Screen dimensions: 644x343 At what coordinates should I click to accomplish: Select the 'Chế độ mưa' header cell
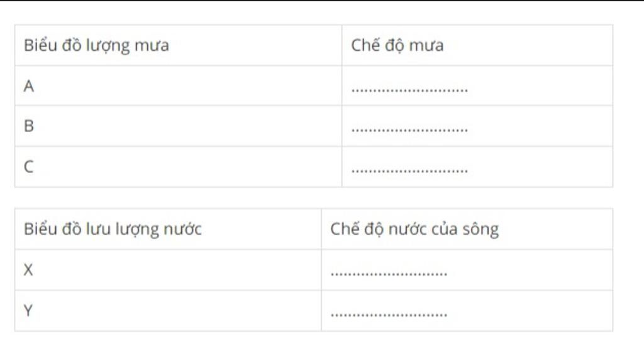[477, 45]
